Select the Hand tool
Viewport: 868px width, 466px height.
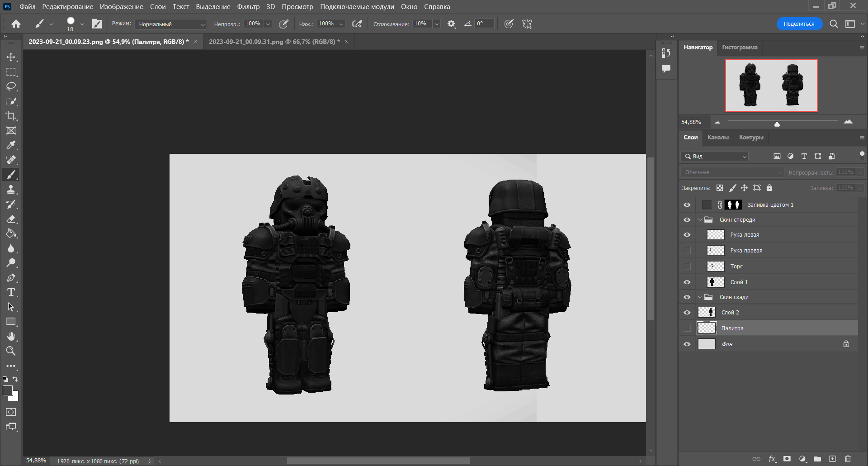point(11,336)
